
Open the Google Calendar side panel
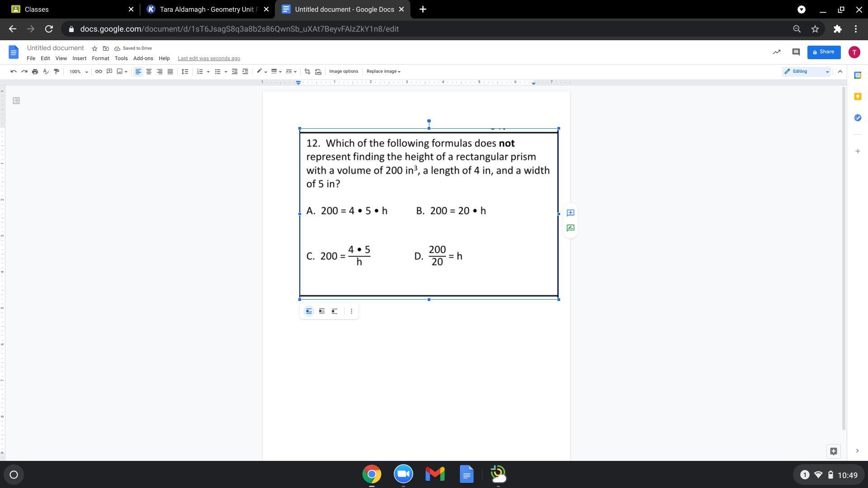point(858,75)
